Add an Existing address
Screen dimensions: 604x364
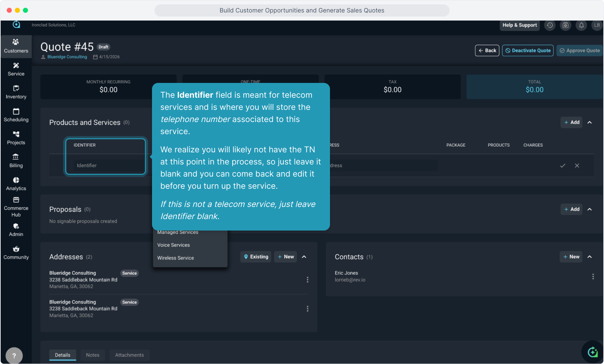(256, 257)
